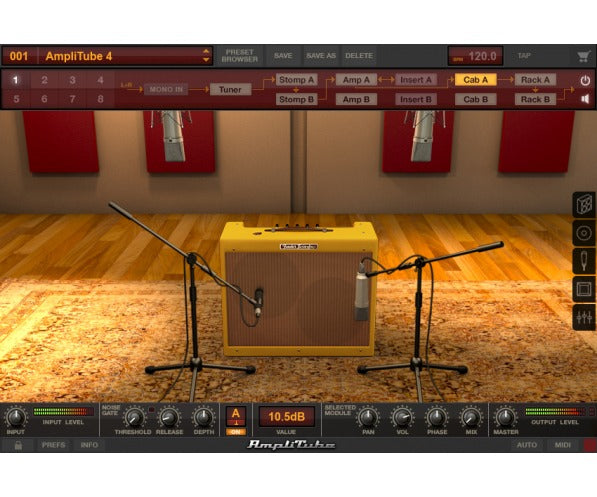
Task: Click the yellow tweed amp cabinet
Action: point(298,289)
